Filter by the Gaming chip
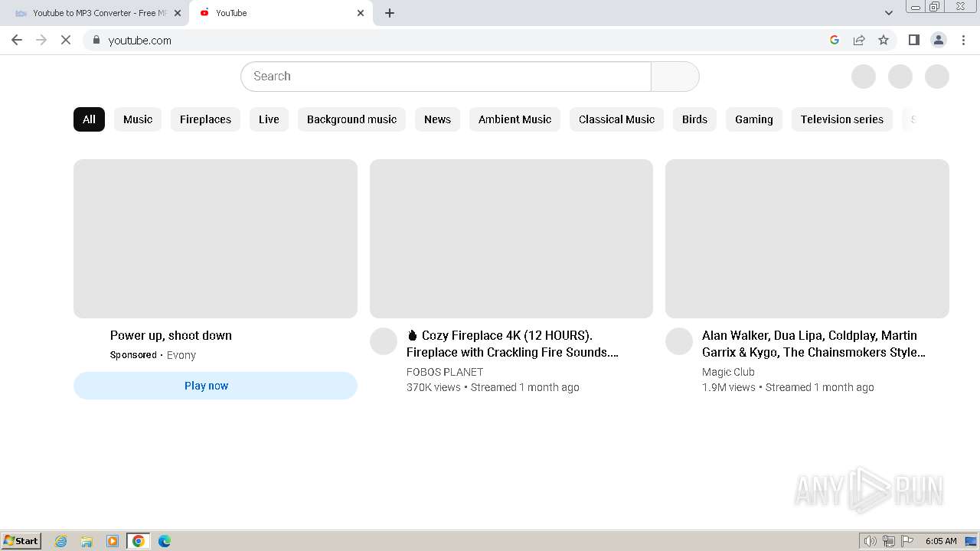This screenshot has width=980, height=551. coord(753,119)
